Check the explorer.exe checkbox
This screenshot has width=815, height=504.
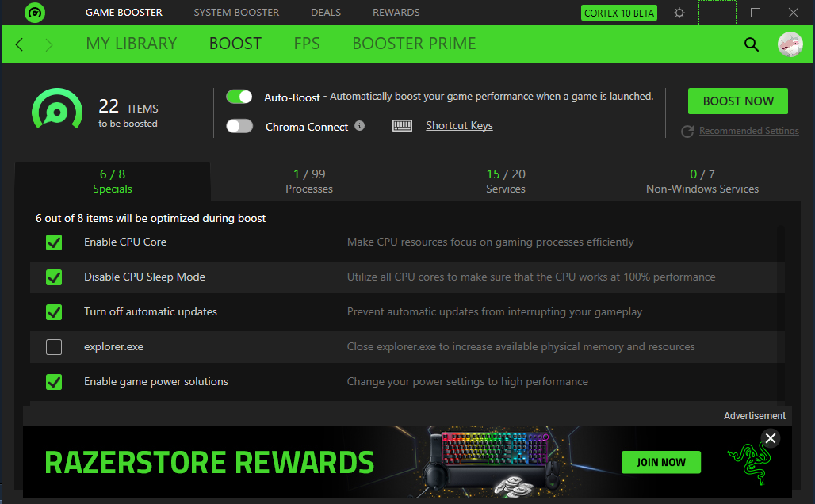pos(54,346)
